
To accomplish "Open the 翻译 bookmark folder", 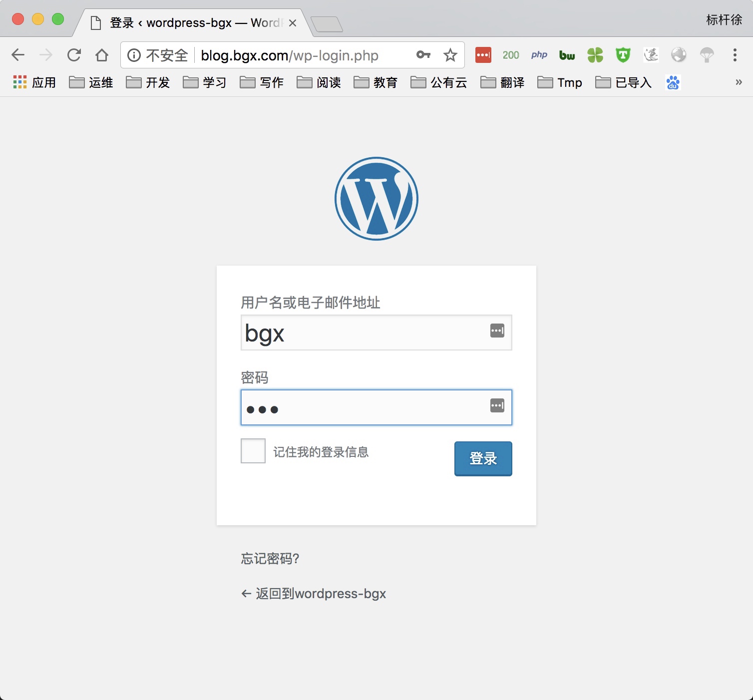I will (502, 82).
